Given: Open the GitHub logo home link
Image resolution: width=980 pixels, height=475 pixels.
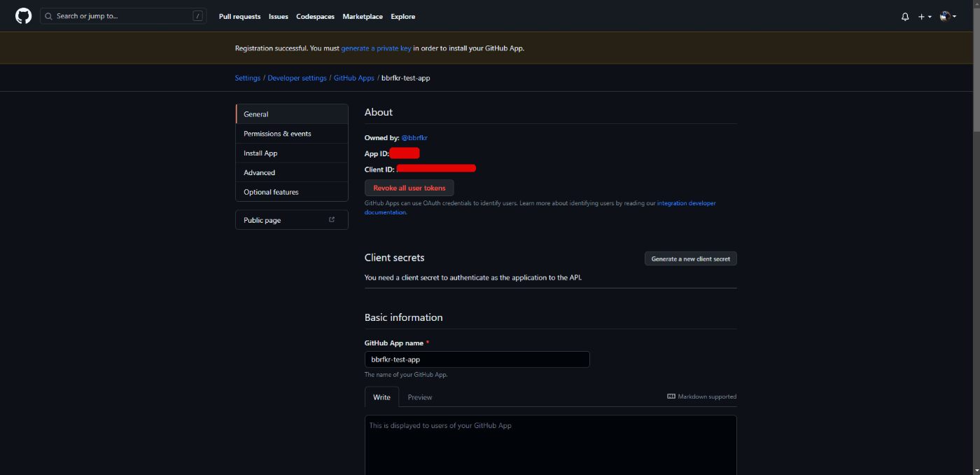Looking at the screenshot, I should coord(24,16).
